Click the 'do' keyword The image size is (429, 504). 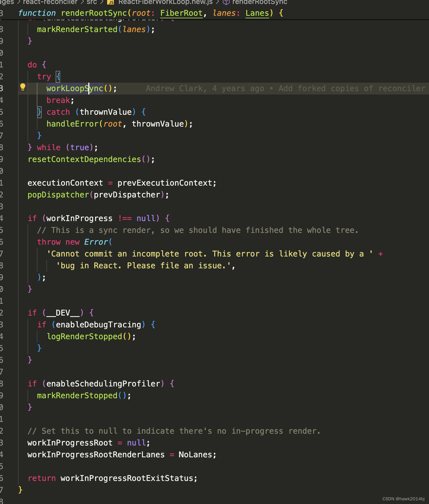(x=32, y=65)
